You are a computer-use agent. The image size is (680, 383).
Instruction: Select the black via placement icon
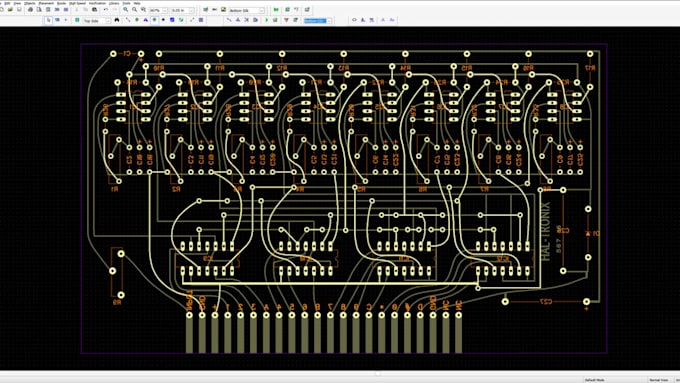click(x=163, y=20)
